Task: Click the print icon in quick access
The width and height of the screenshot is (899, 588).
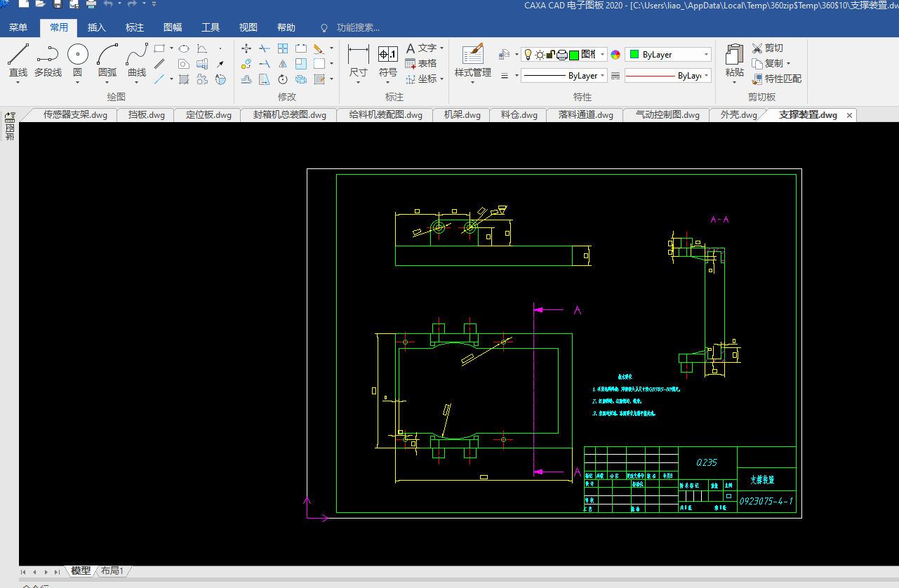Action: pos(91,4)
